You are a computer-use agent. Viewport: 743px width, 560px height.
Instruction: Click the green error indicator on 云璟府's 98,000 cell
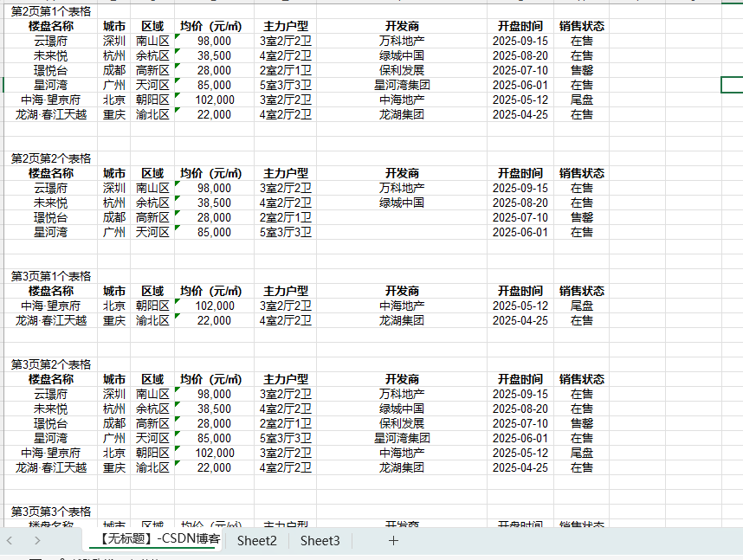(178, 36)
